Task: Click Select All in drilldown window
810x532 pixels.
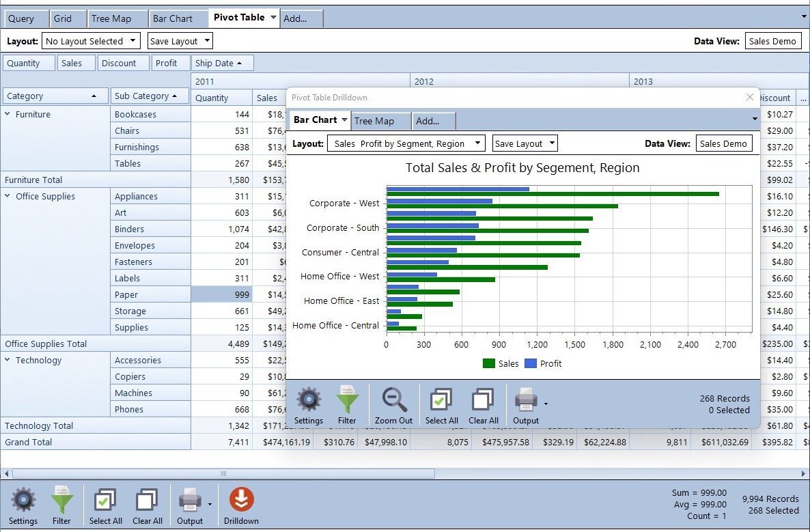Action: [x=441, y=401]
